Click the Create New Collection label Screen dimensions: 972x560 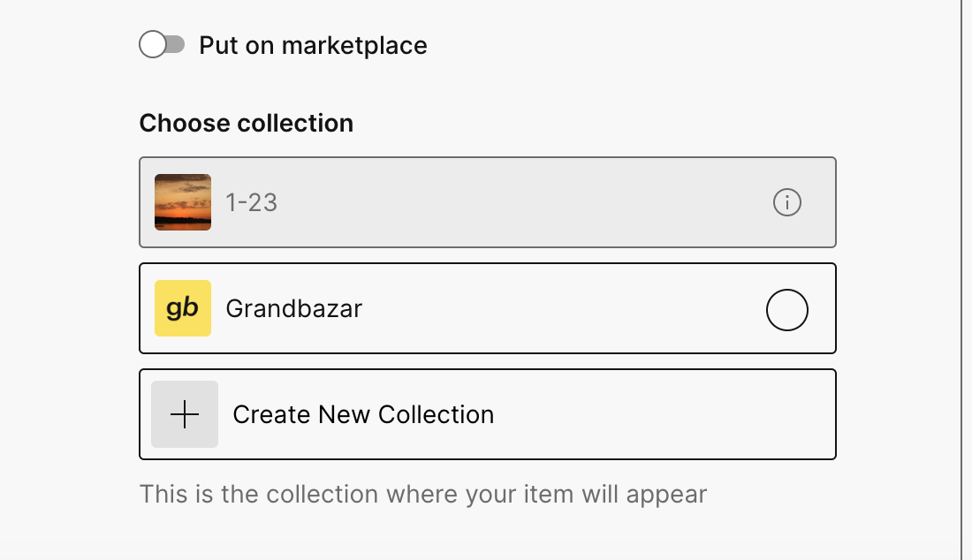[x=363, y=414]
